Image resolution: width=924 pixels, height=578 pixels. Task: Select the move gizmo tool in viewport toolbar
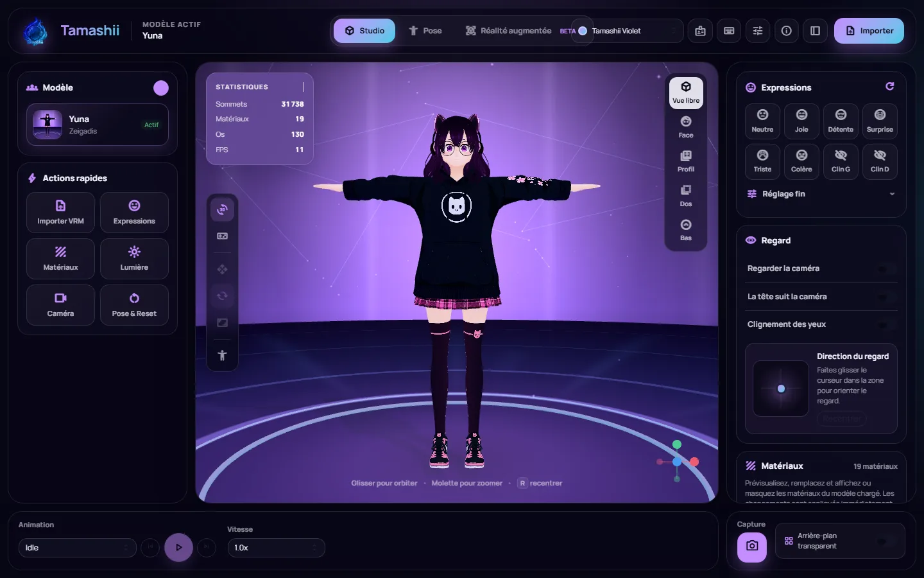click(223, 269)
